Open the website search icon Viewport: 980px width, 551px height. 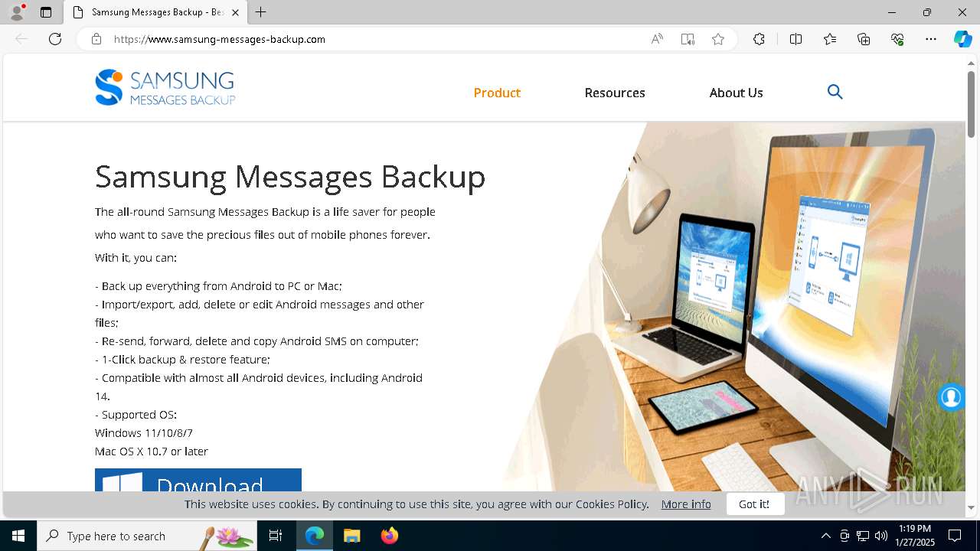(x=835, y=92)
